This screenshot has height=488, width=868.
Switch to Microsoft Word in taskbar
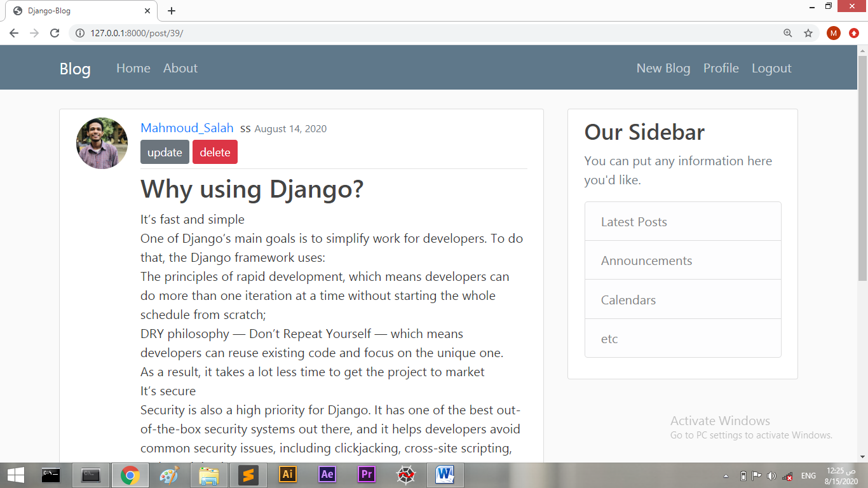click(445, 475)
